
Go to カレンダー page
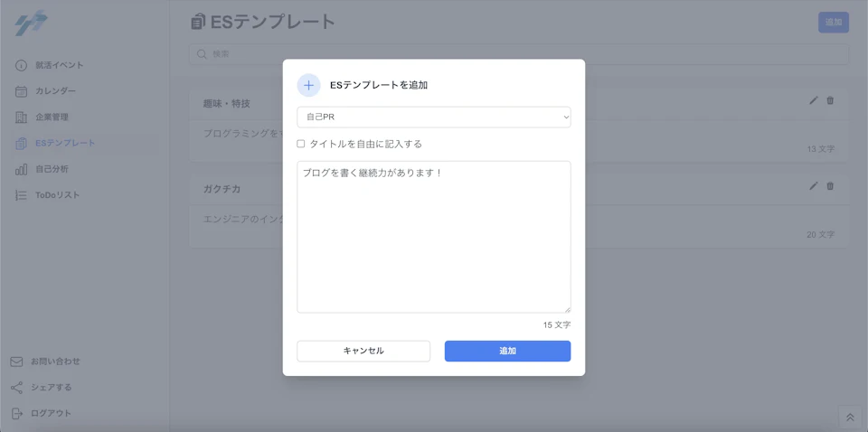pos(56,91)
